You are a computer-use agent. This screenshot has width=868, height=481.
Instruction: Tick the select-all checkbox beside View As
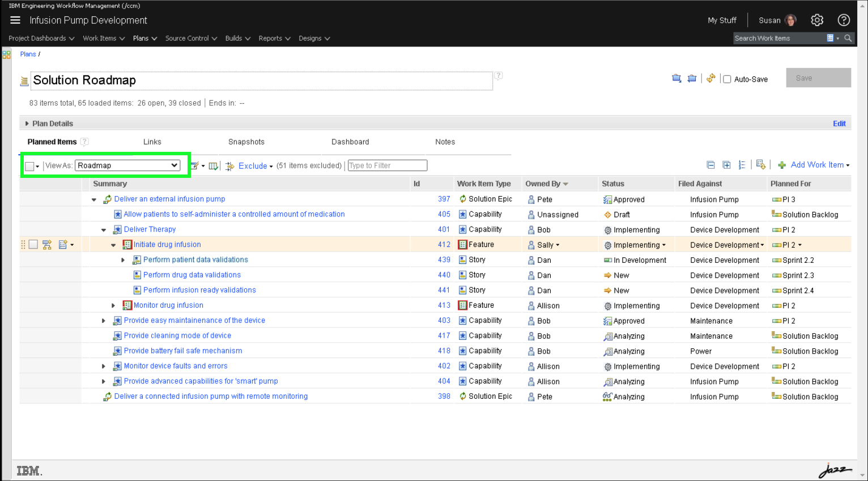click(x=29, y=166)
